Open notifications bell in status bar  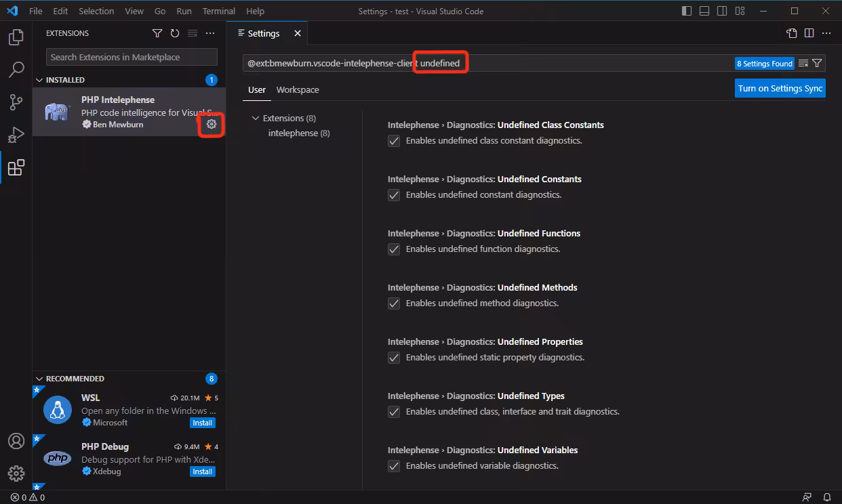827,497
